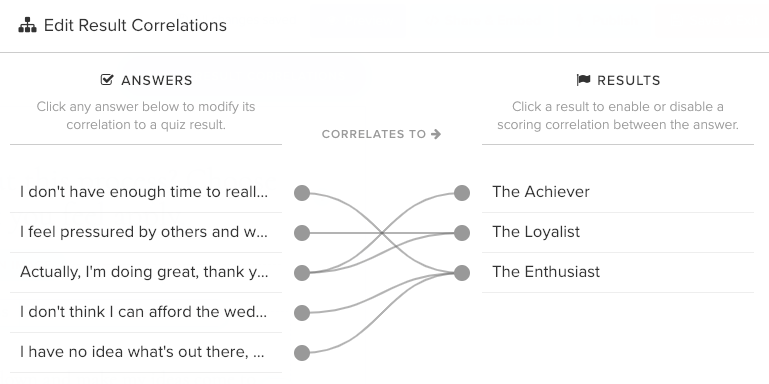Toggle The Achiever result correlation
The width and height of the screenshot is (769, 384).
pyautogui.click(x=617, y=192)
